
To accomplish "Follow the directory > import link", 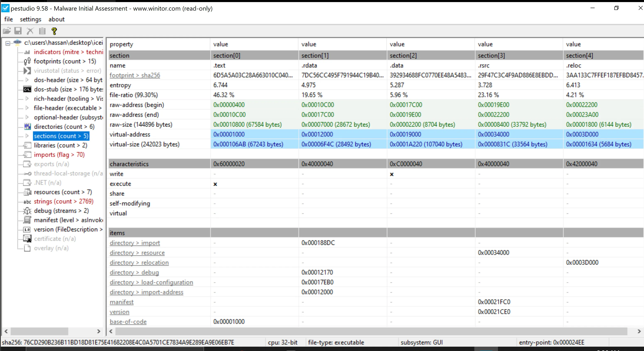I will click(135, 243).
